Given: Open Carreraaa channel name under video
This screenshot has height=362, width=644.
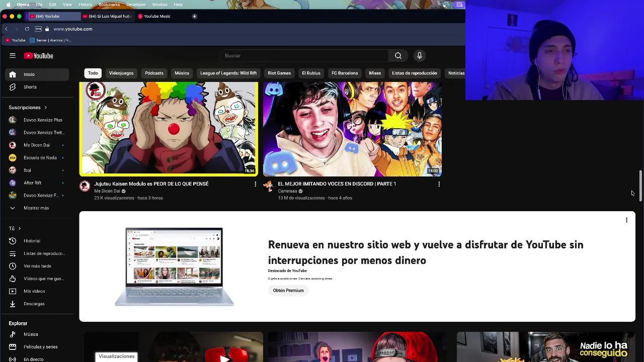Looking at the screenshot, I should 287,192.
